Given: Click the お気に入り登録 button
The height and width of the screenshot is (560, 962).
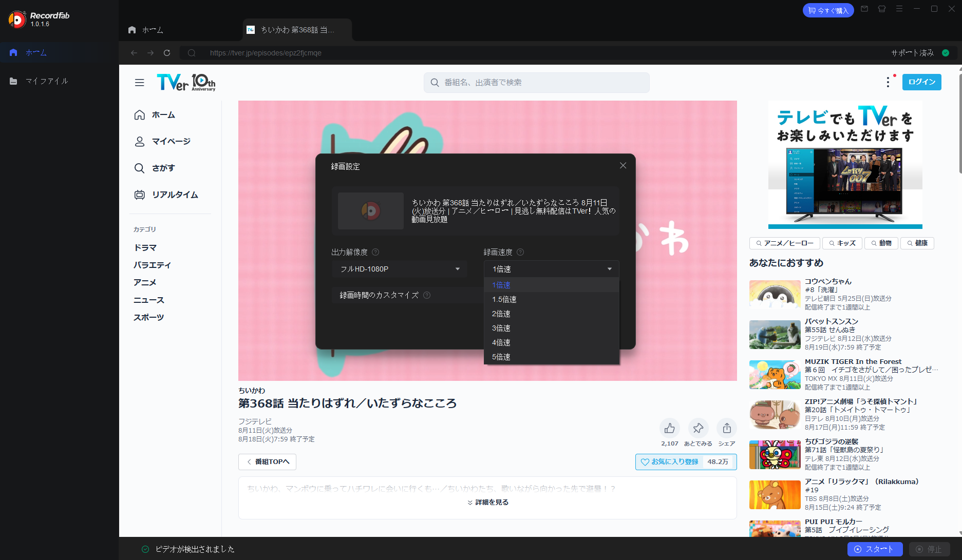Looking at the screenshot, I should point(686,462).
